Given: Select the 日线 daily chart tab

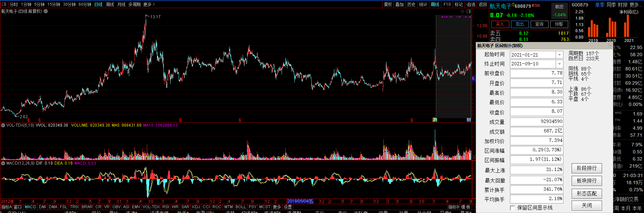Looking at the screenshot, I should click(98, 4).
